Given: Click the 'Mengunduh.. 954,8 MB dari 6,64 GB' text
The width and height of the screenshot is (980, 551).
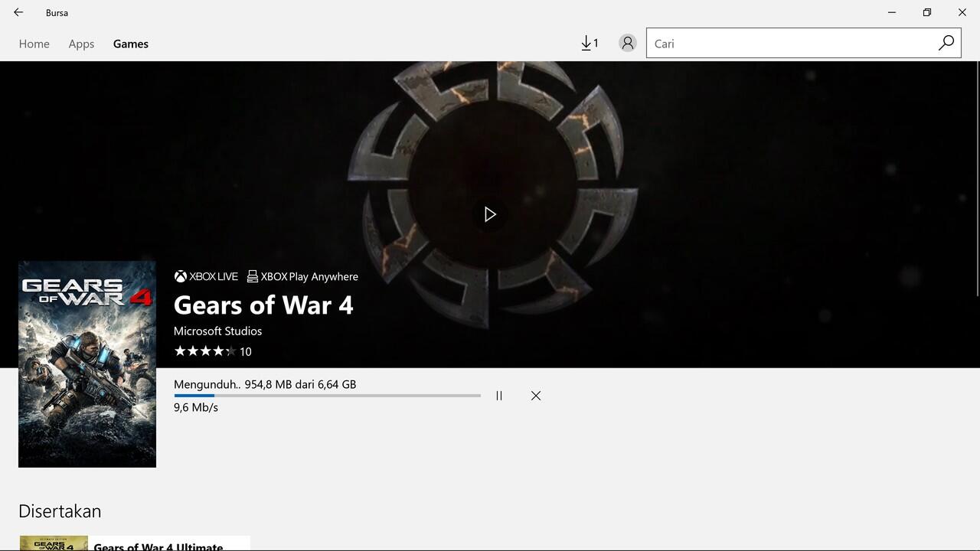Looking at the screenshot, I should (265, 384).
